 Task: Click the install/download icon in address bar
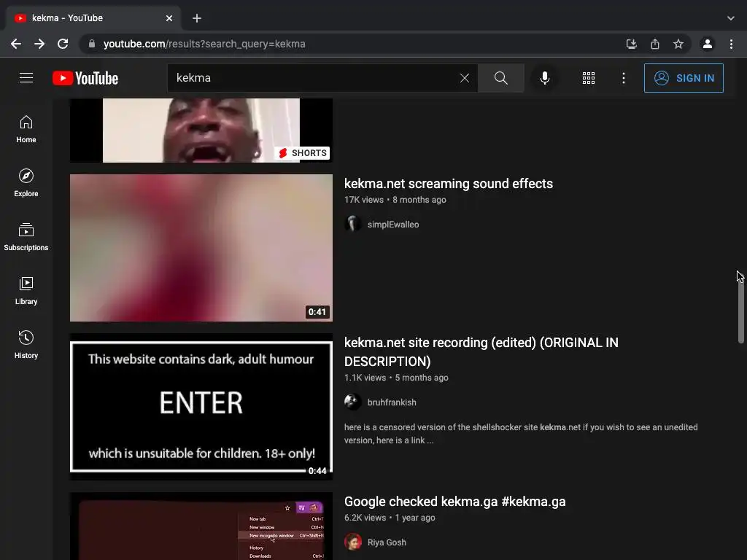(x=631, y=44)
